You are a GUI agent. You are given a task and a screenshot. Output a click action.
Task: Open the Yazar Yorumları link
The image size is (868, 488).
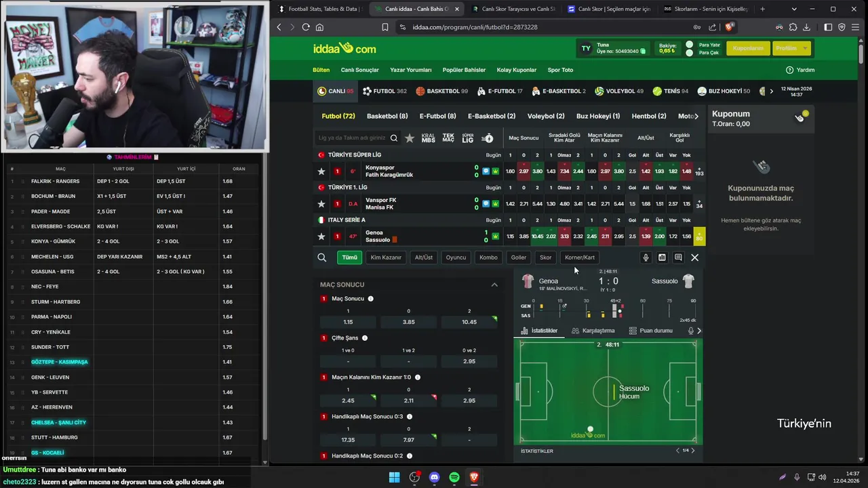(410, 70)
